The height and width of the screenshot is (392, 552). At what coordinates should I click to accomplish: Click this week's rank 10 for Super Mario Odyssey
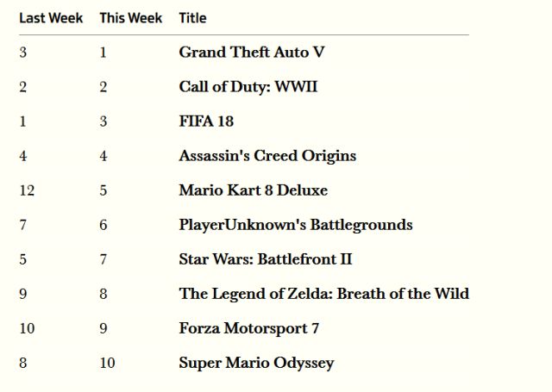tap(107, 363)
